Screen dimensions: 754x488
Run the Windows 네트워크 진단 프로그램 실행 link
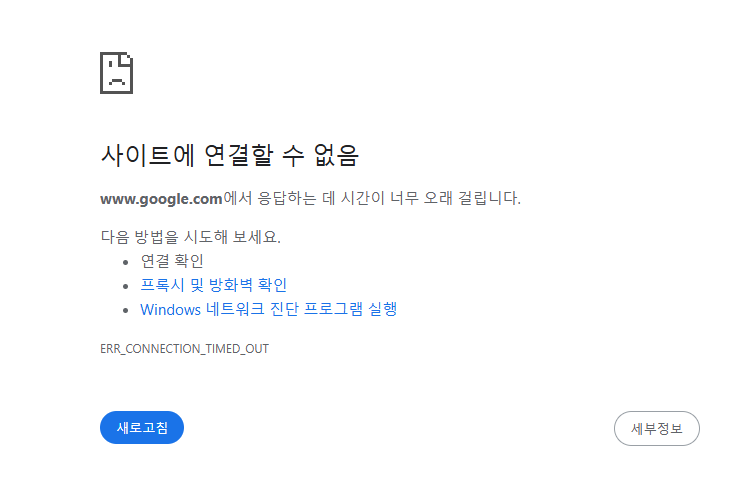click(268, 309)
